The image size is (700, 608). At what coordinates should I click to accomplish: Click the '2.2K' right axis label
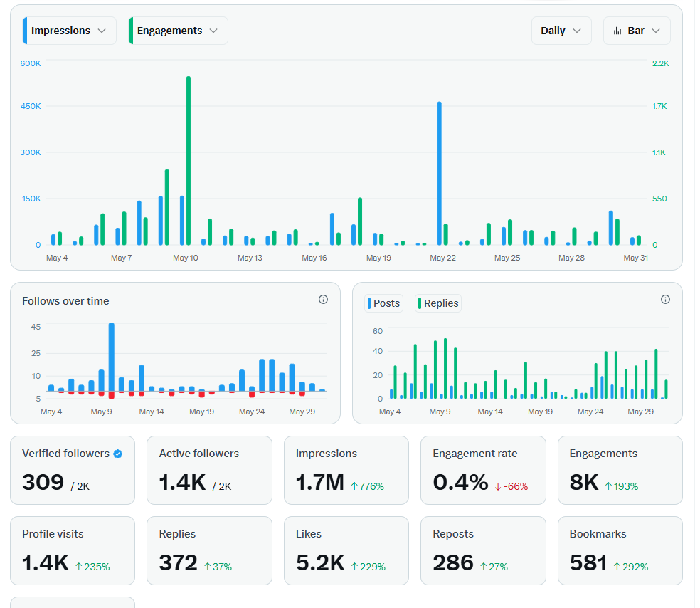[x=661, y=63]
